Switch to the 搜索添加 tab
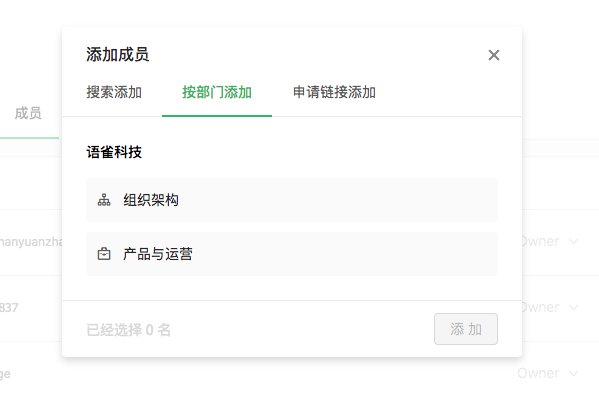 (x=114, y=92)
